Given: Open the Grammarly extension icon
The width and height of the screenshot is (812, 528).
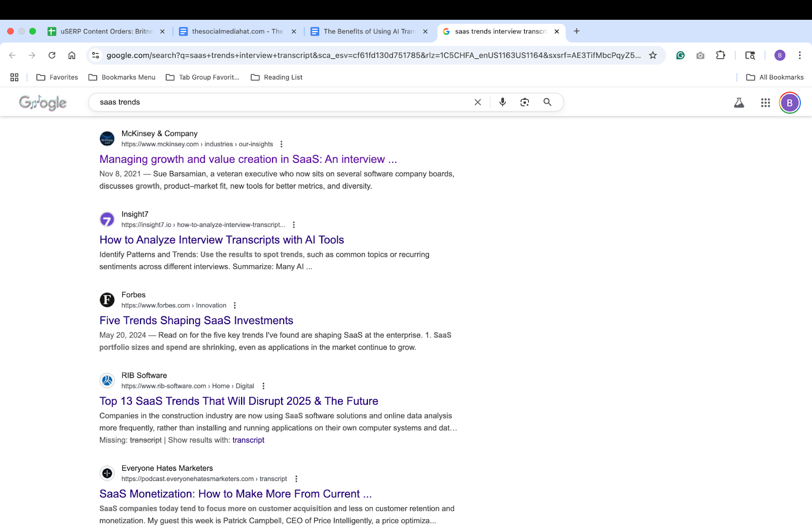Looking at the screenshot, I should point(681,55).
